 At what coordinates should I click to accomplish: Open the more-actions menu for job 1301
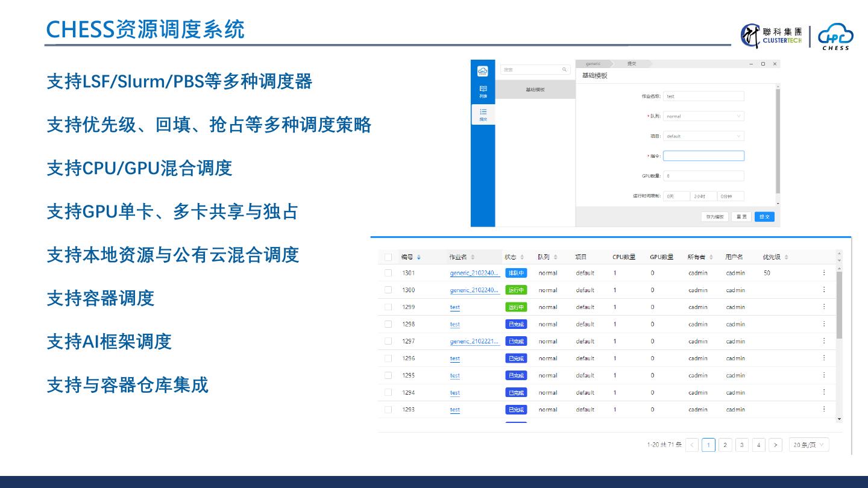(824, 273)
